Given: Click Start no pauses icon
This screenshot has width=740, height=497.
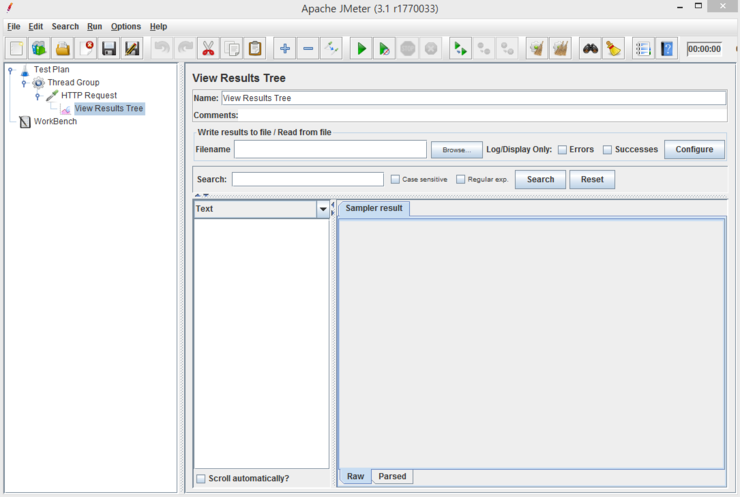Looking at the screenshot, I should pyautogui.click(x=384, y=49).
